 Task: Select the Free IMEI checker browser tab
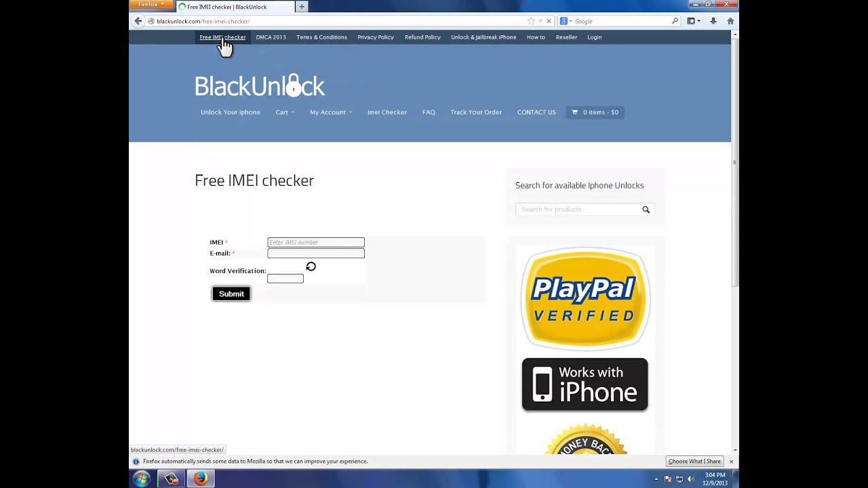point(235,7)
